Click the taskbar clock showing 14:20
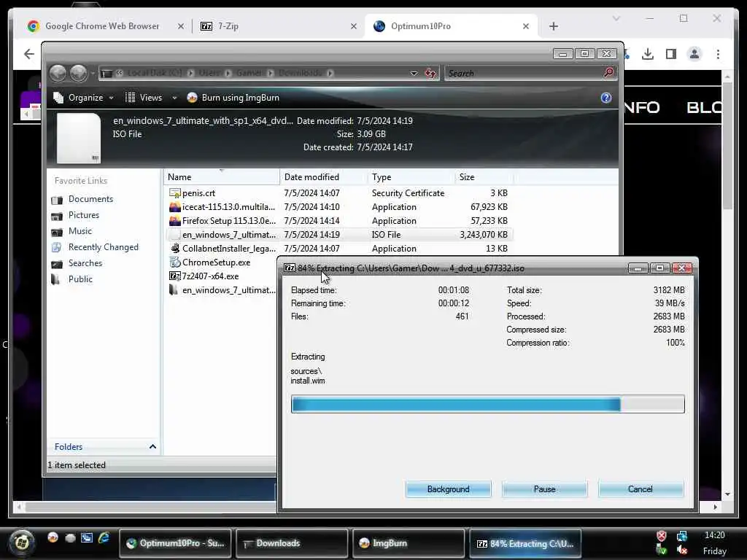Screen dimensions: 747x560 [714, 535]
